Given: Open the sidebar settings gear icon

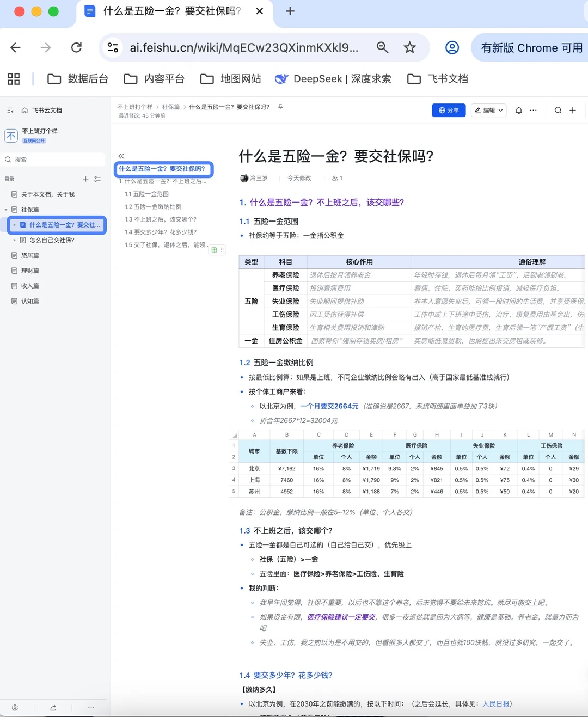Looking at the screenshot, I should pos(15,708).
